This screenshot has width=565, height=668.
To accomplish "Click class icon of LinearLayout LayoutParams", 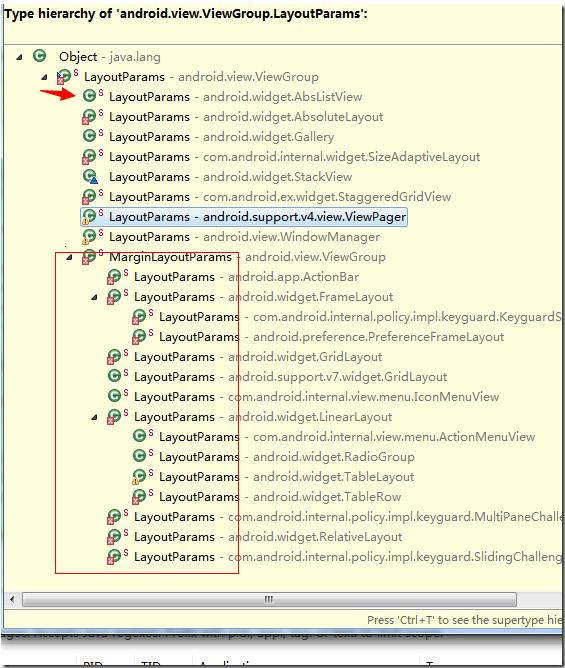I will (x=114, y=417).
